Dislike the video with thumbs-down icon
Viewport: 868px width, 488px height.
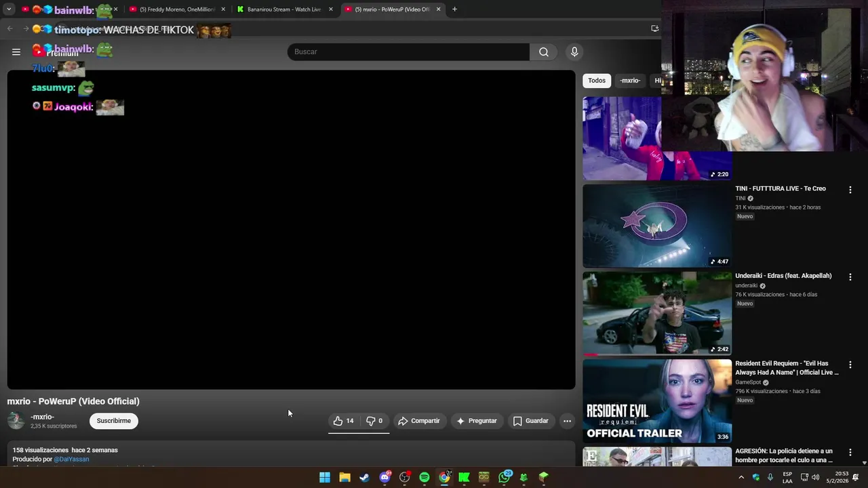374,421
